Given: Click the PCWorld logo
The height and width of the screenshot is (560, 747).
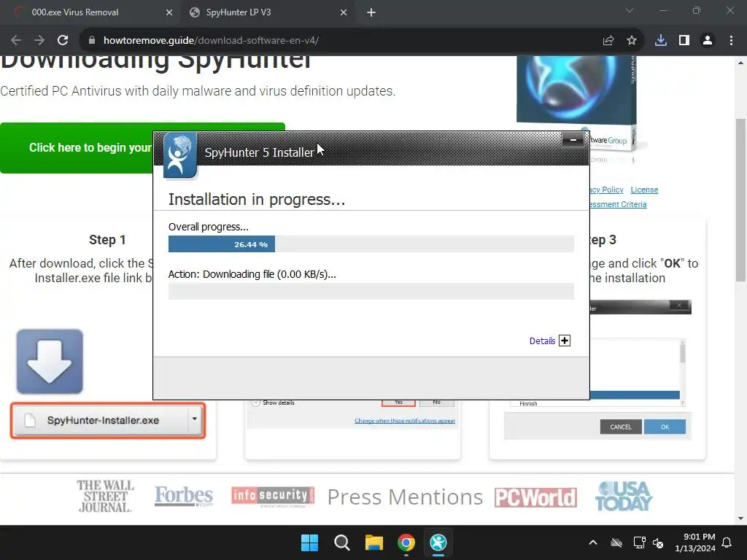Looking at the screenshot, I should click(x=535, y=497).
